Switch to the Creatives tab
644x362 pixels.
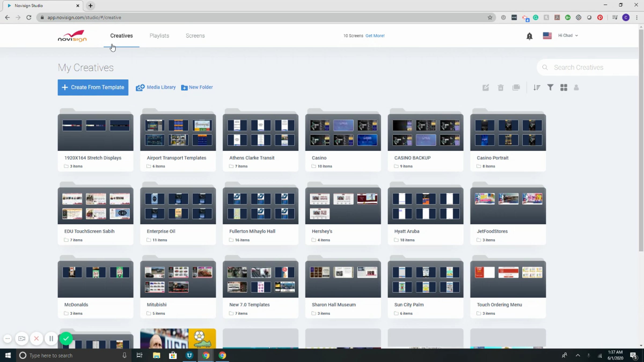[122, 36]
